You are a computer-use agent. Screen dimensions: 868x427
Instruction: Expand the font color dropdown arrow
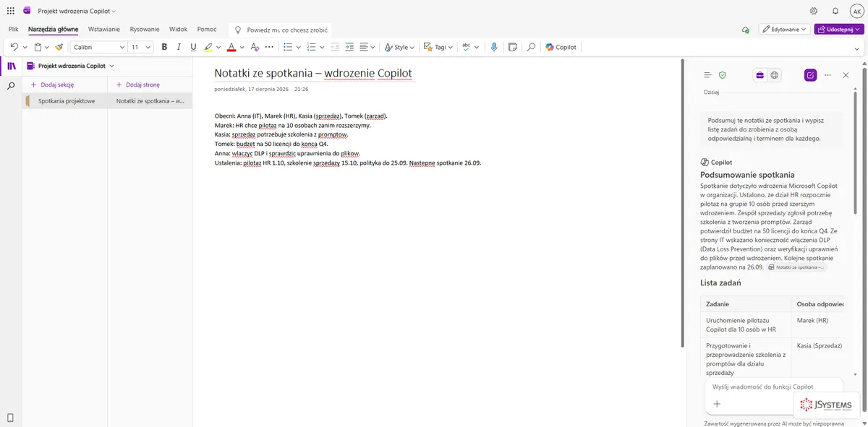pos(242,47)
